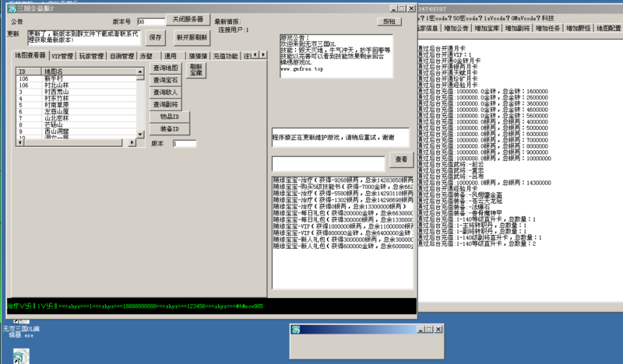
Task: Select the 新手村 row in map list
Action: coord(53,78)
